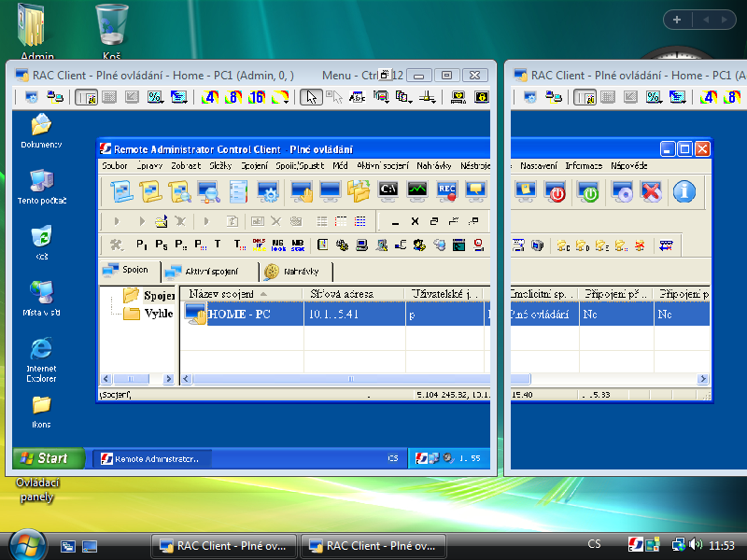Open the clipboard copy dropdown in RAC toolbar

tap(403, 98)
